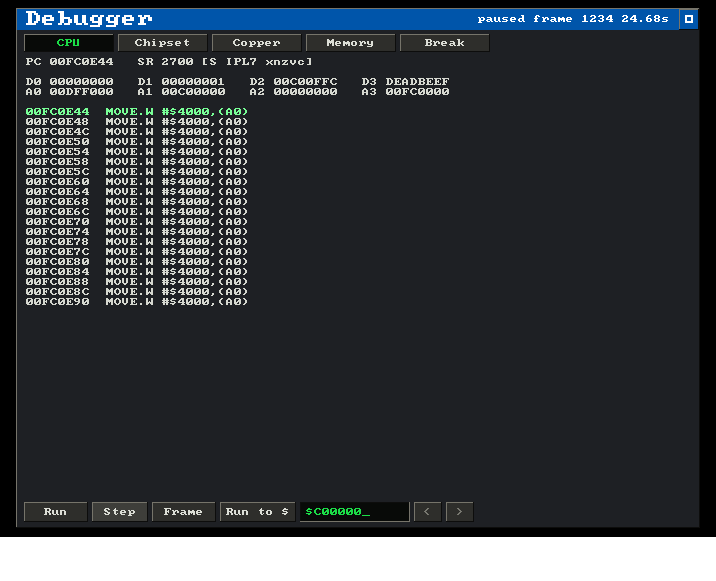Click the PC 00FC0E44 register value
The width and height of the screenshot is (716, 581).
[69, 62]
